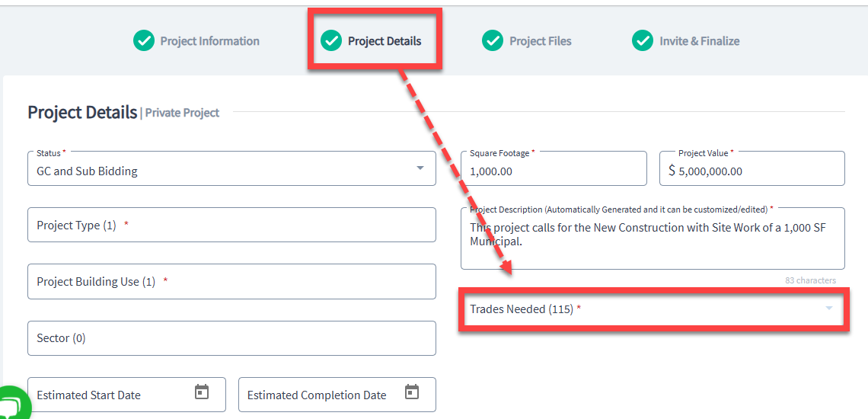Expand the Status dropdown arrow
The image size is (868, 419).
coord(420,168)
